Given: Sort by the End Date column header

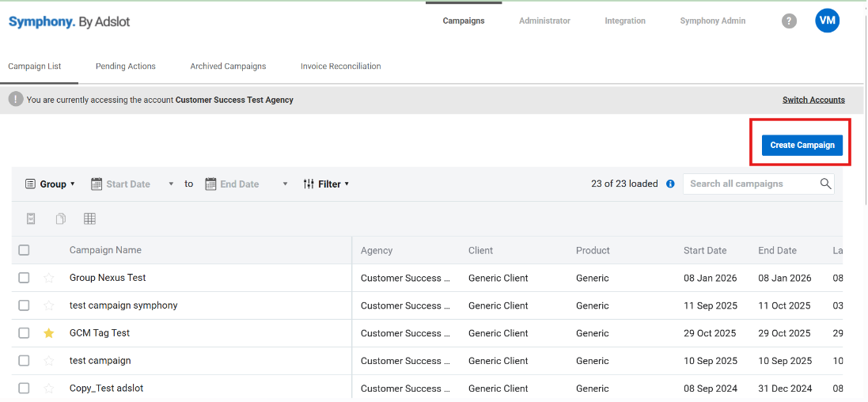Looking at the screenshot, I should [777, 250].
